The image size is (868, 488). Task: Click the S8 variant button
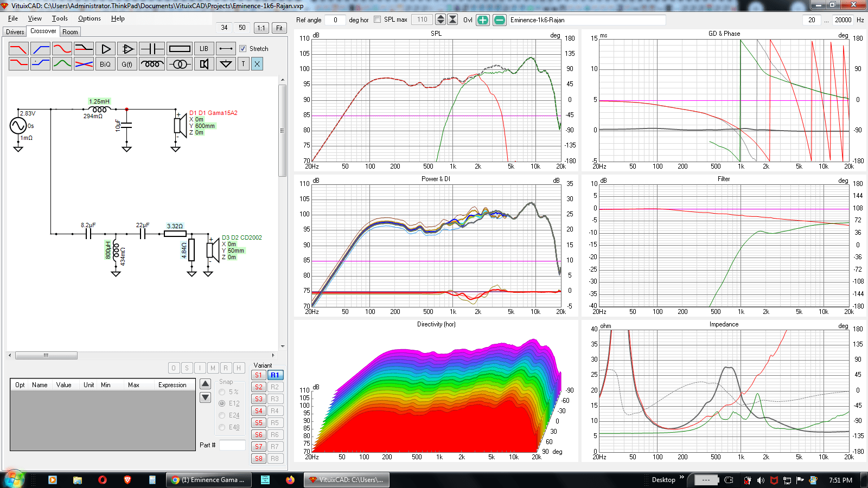pyautogui.click(x=259, y=459)
